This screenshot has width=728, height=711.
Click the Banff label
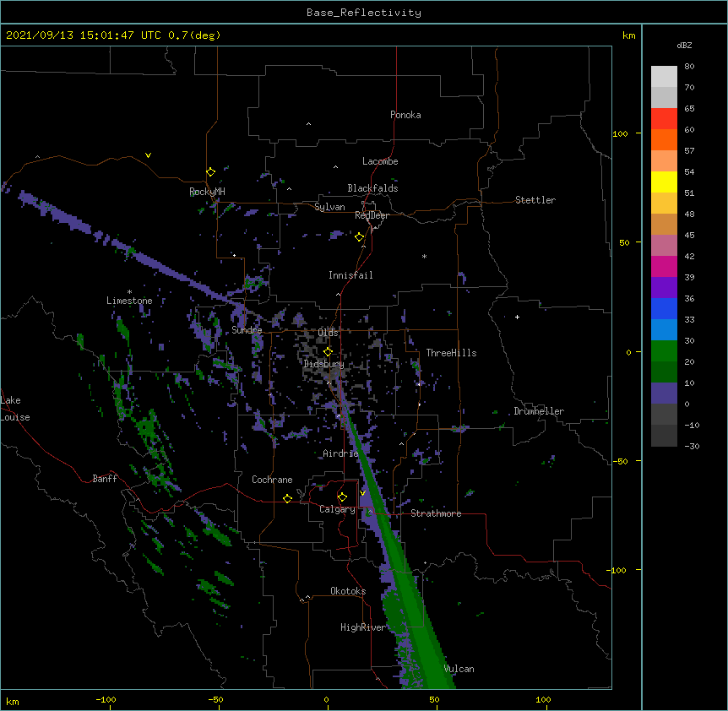(x=105, y=479)
